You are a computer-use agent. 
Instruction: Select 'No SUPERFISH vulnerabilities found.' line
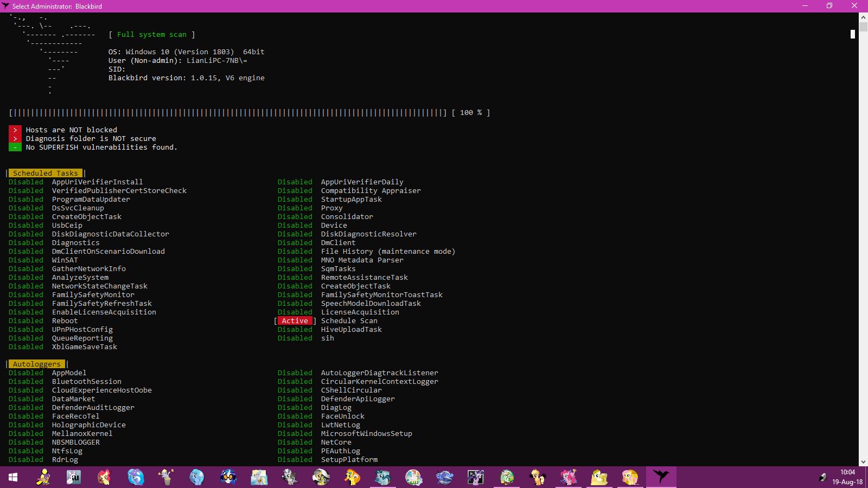tap(102, 147)
